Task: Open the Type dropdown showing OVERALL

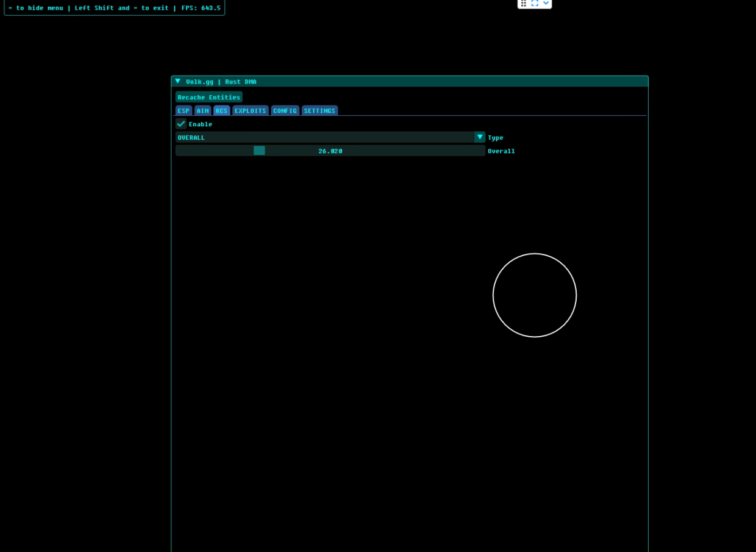Action: point(330,137)
